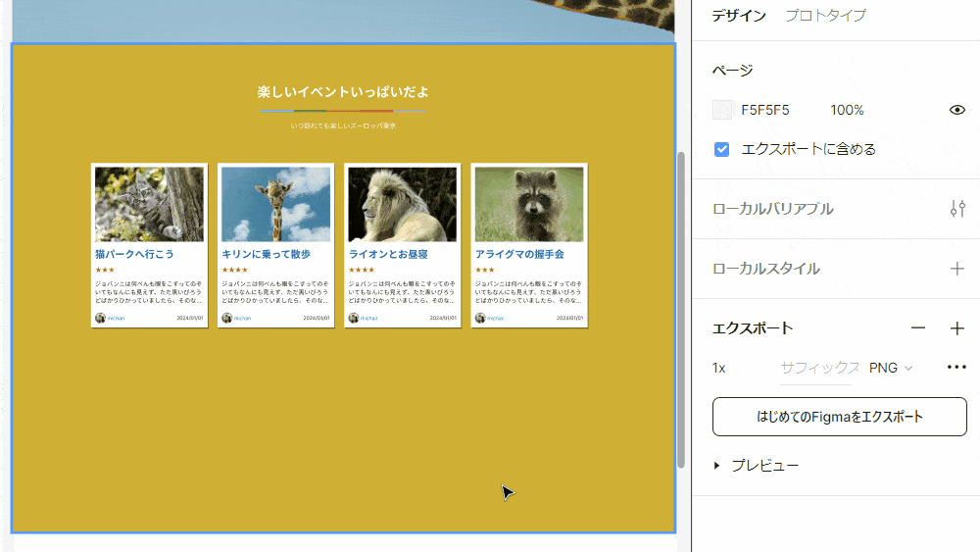
Task: Click the エクスポート section heading
Action: point(753,328)
